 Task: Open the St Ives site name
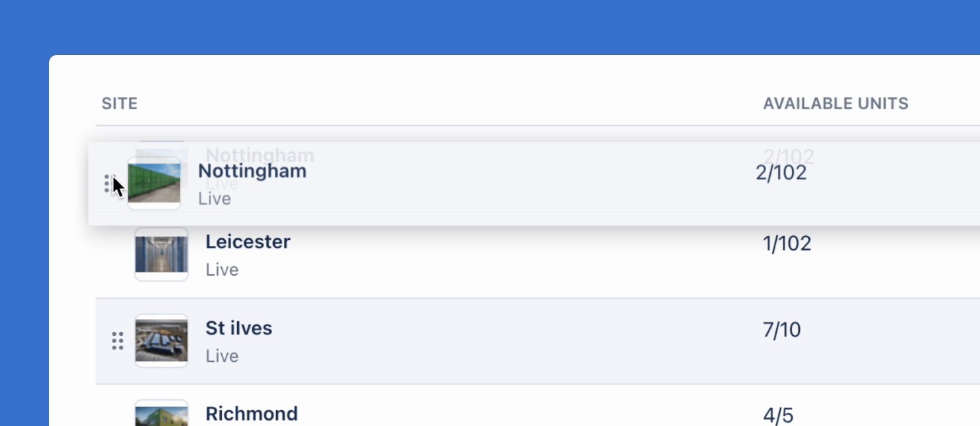pos(238,328)
